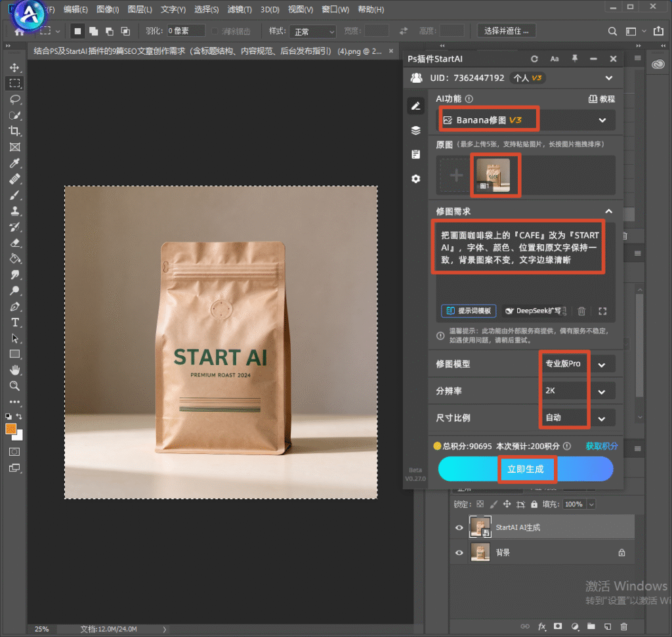Select the Clone Stamp tool

(x=14, y=211)
